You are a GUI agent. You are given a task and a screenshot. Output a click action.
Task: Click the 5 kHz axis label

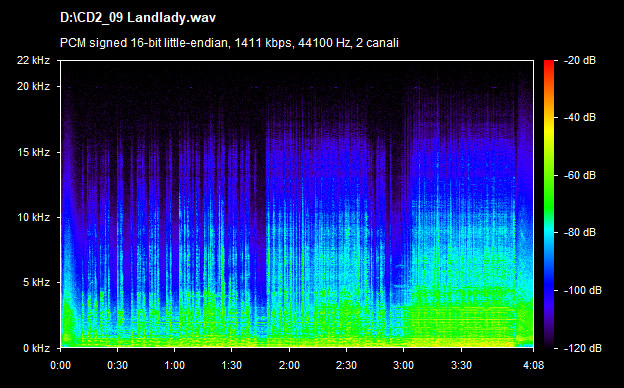(36, 283)
